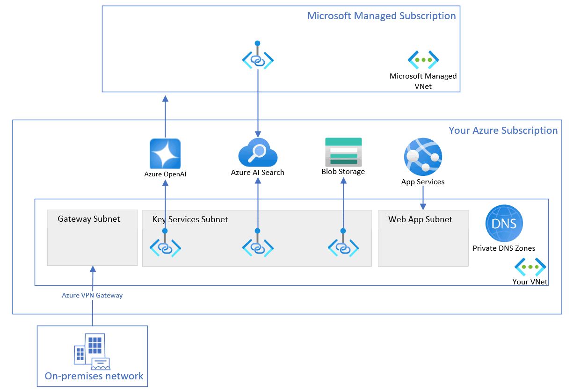Select the Microsoft Managed VNet icon
Viewport: 573px width, 392px height.
pos(423,59)
